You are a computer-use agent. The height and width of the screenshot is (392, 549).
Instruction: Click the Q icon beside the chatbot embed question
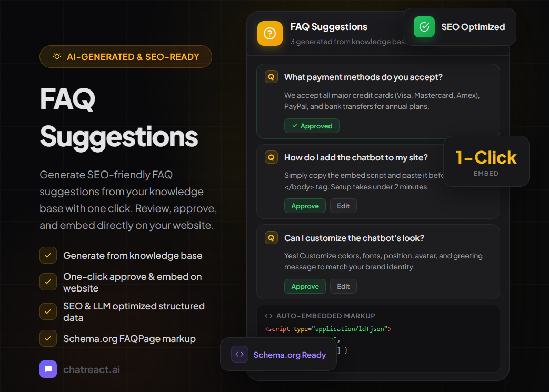[x=271, y=157]
